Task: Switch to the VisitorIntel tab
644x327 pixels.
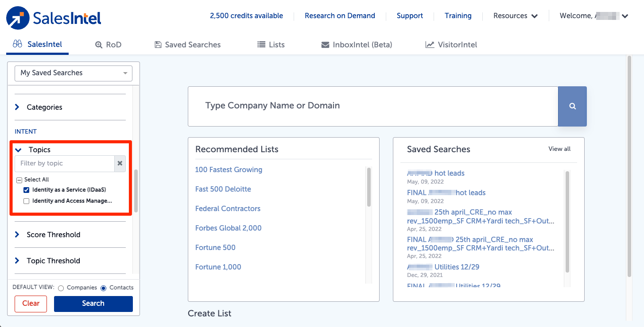Action: pyautogui.click(x=451, y=45)
